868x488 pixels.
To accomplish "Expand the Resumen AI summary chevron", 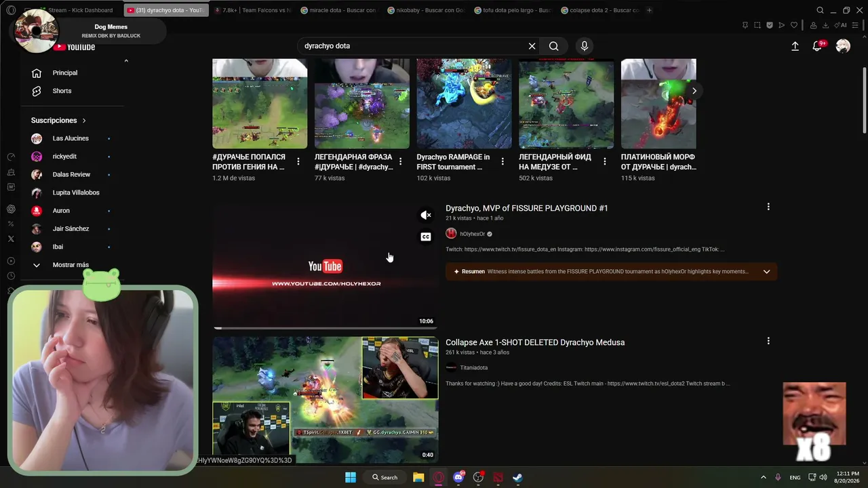I will (767, 272).
